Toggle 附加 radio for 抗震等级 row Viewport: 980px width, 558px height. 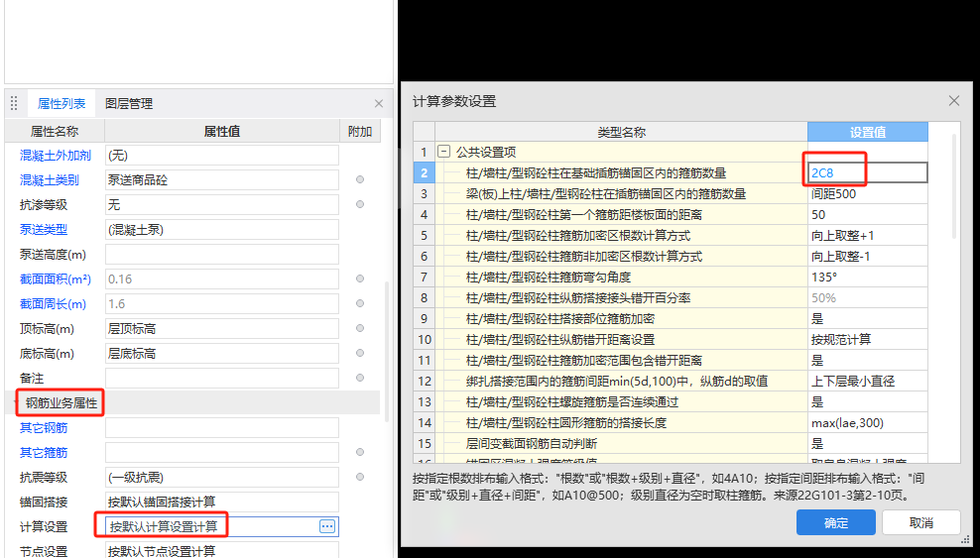(x=360, y=477)
